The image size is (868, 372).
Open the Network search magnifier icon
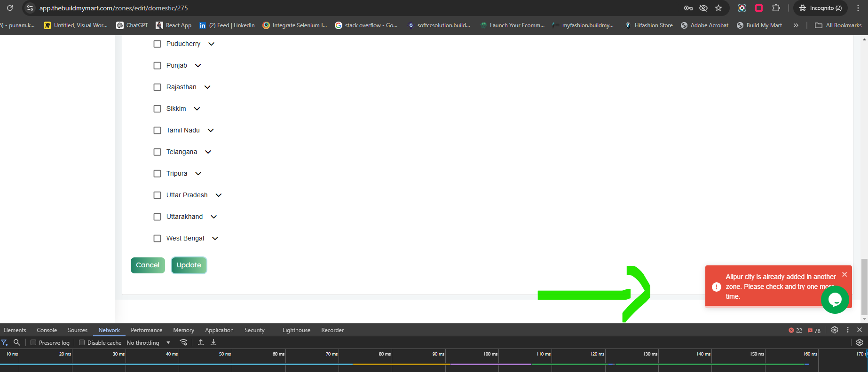[x=17, y=342]
